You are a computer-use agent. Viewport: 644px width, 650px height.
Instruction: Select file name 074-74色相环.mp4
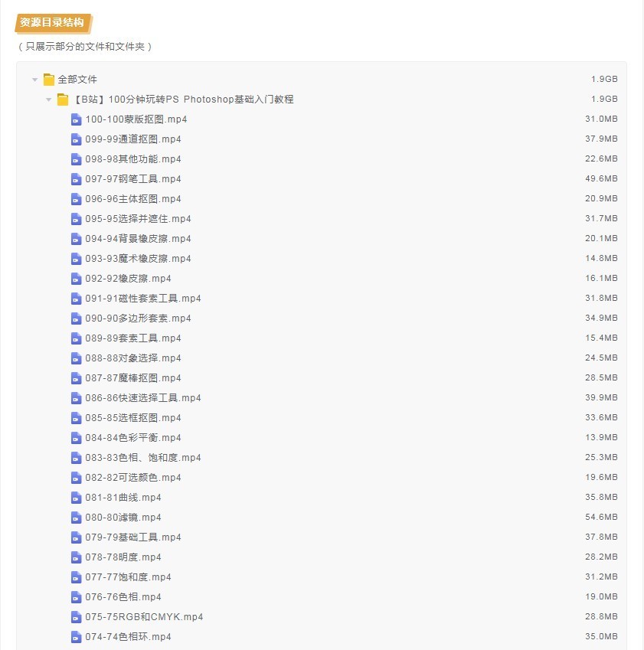point(128,637)
